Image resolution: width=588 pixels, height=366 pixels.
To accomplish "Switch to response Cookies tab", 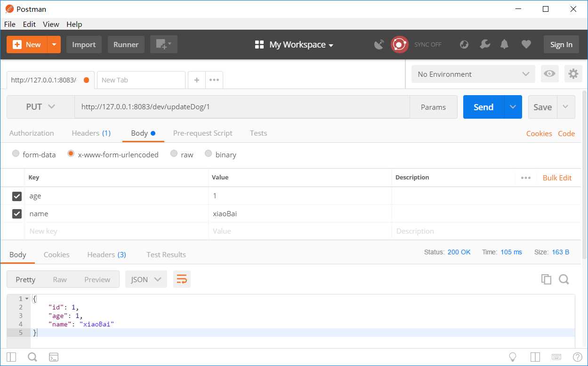I will point(56,254).
